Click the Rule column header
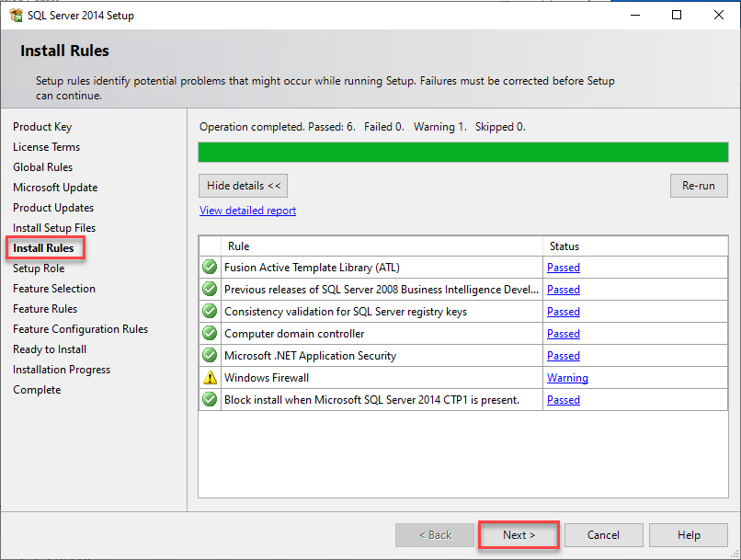 (382, 246)
